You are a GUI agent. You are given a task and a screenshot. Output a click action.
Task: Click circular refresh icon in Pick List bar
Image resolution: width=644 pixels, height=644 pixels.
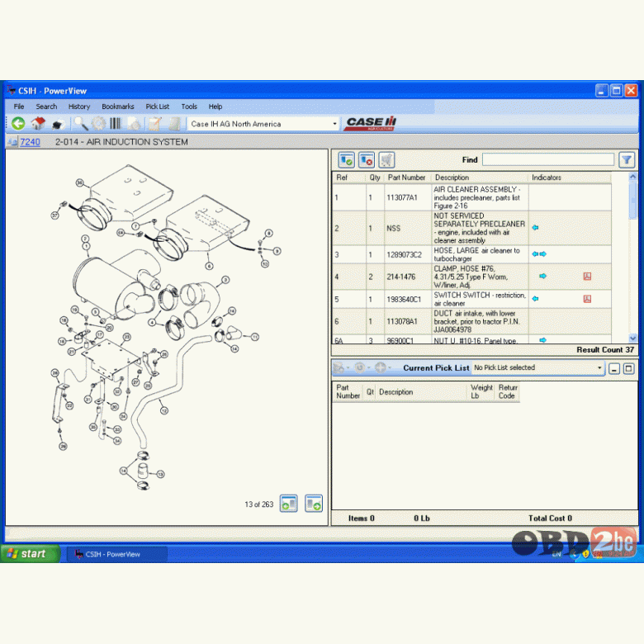[360, 367]
